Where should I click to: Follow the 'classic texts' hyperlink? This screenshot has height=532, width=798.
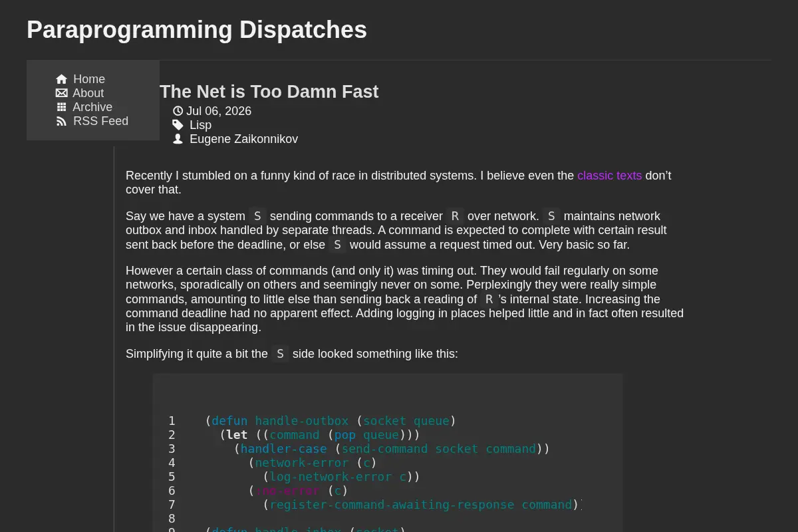point(609,176)
